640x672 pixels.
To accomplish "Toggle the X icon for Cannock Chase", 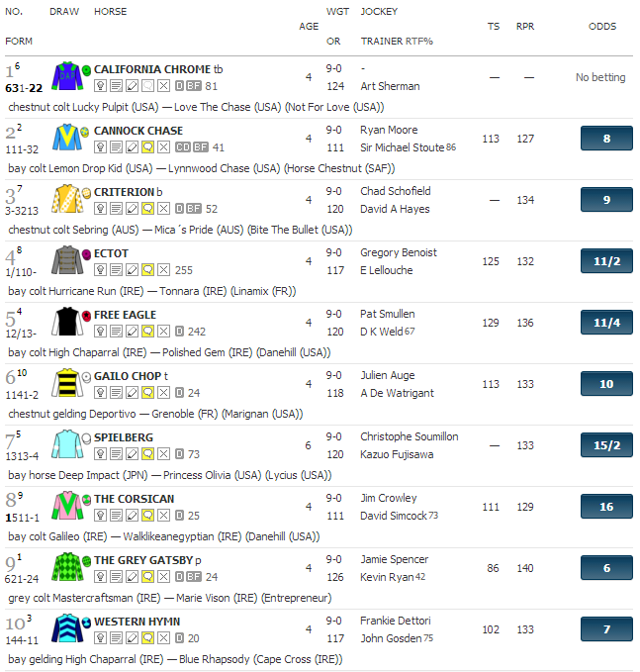I will pos(163,147).
